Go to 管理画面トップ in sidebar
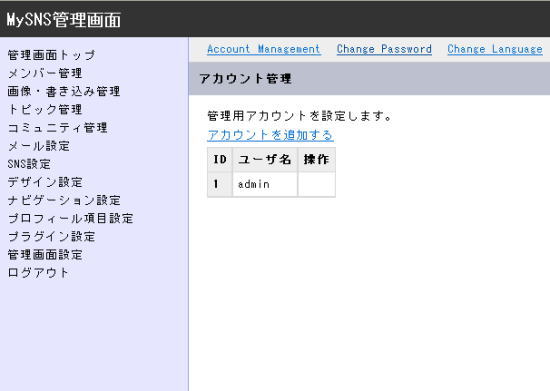This screenshot has height=391, width=550. 51,55
